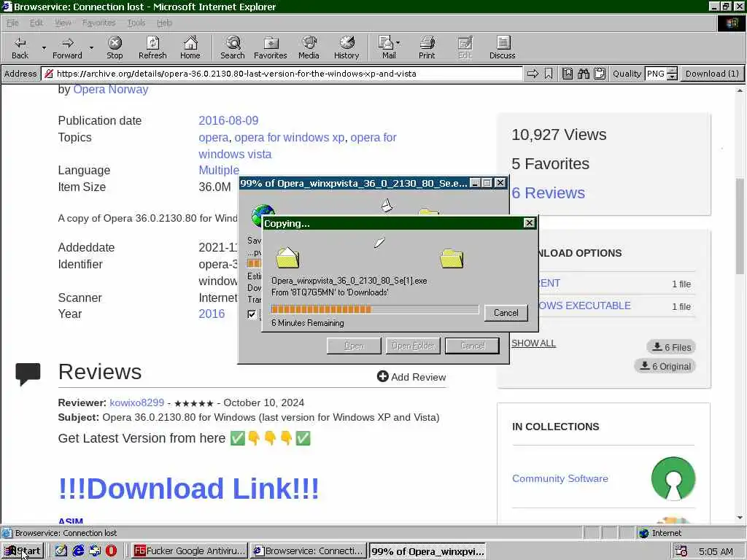The image size is (747, 560).
Task: Click the bookmarked-page icon before the binoculars
Action: (x=568, y=74)
